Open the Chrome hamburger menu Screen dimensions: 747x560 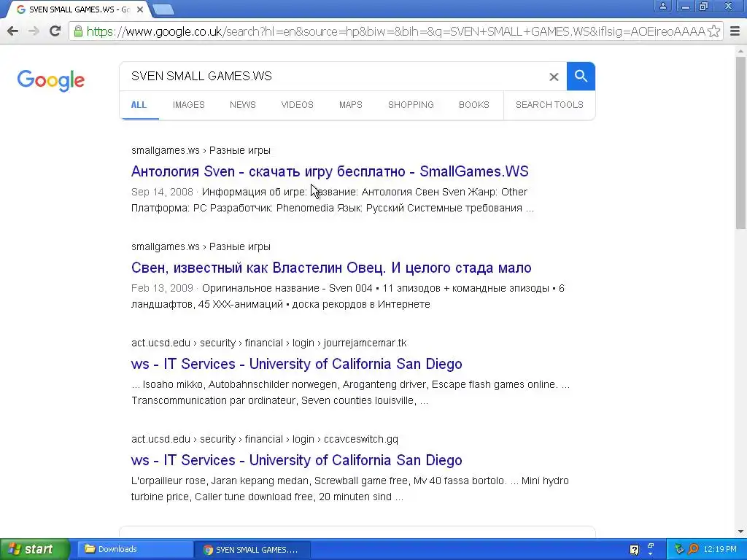pos(735,31)
